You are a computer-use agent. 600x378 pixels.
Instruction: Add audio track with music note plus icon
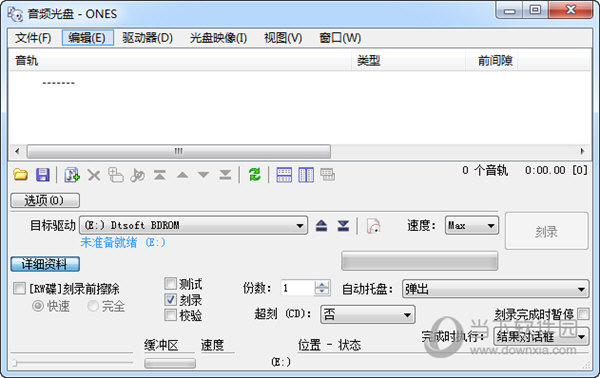(72, 175)
